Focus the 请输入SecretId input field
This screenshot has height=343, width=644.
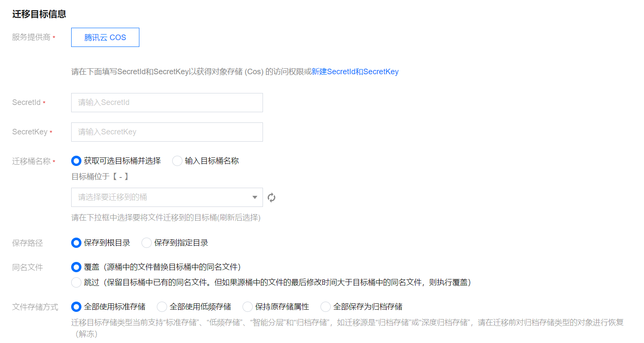pos(167,103)
